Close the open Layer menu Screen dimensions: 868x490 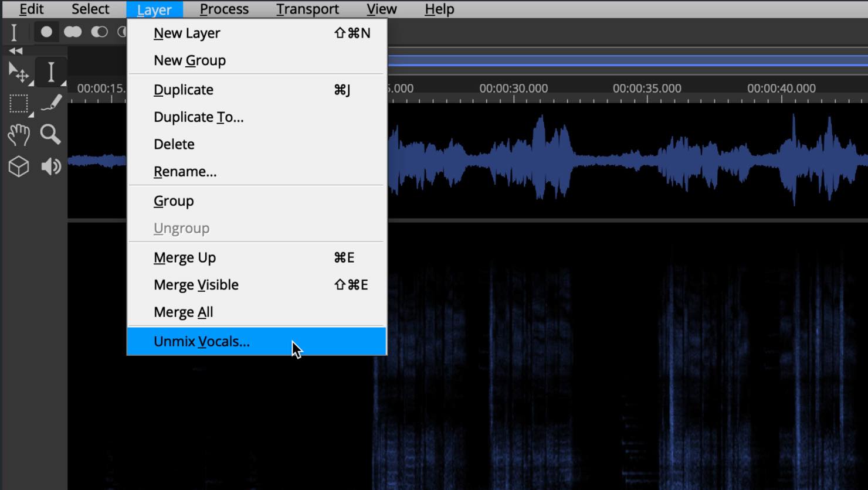tap(154, 9)
